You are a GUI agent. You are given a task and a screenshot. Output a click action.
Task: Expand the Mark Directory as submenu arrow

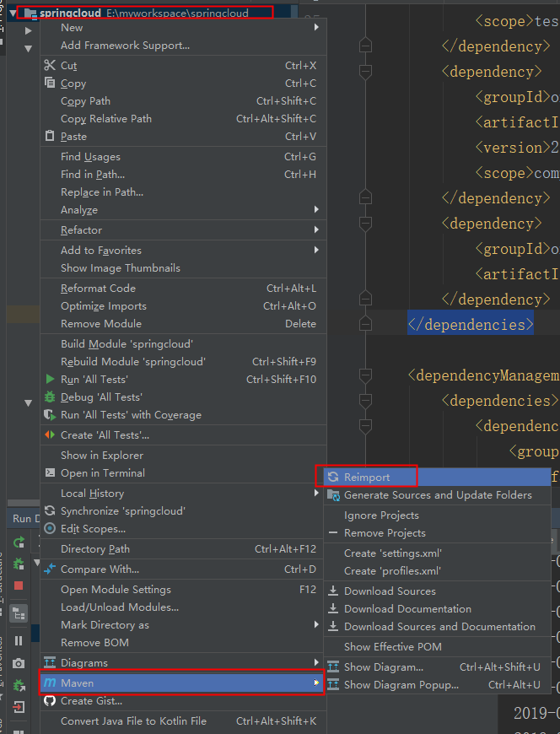coord(317,624)
